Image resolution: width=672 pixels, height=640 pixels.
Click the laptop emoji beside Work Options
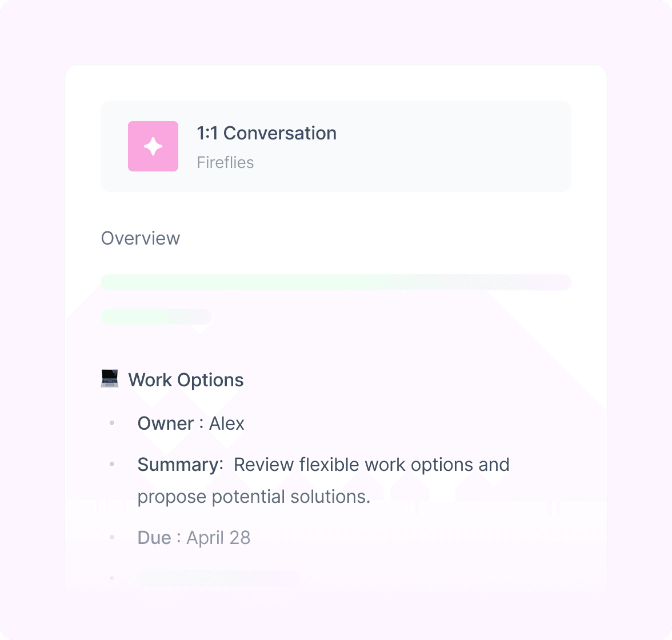[110, 379]
